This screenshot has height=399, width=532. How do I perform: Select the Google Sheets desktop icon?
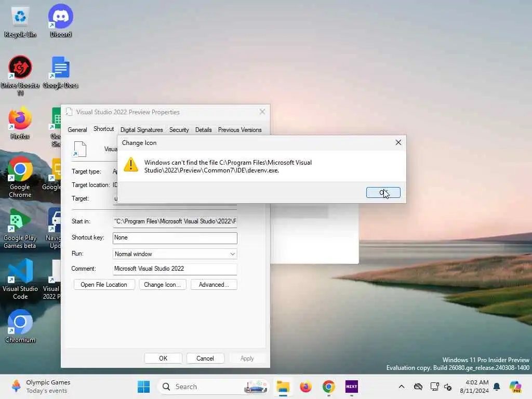56,127
